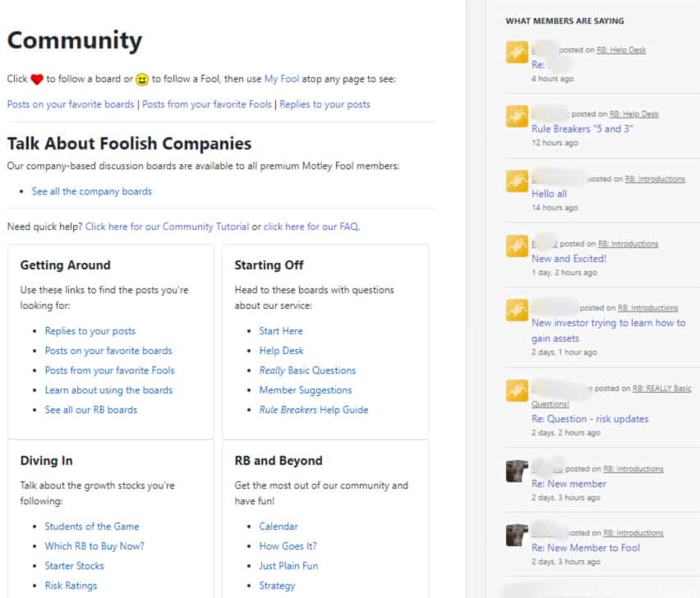This screenshot has width=700, height=598.
Task: Open the 'Re: New member' post
Action: 569,484
